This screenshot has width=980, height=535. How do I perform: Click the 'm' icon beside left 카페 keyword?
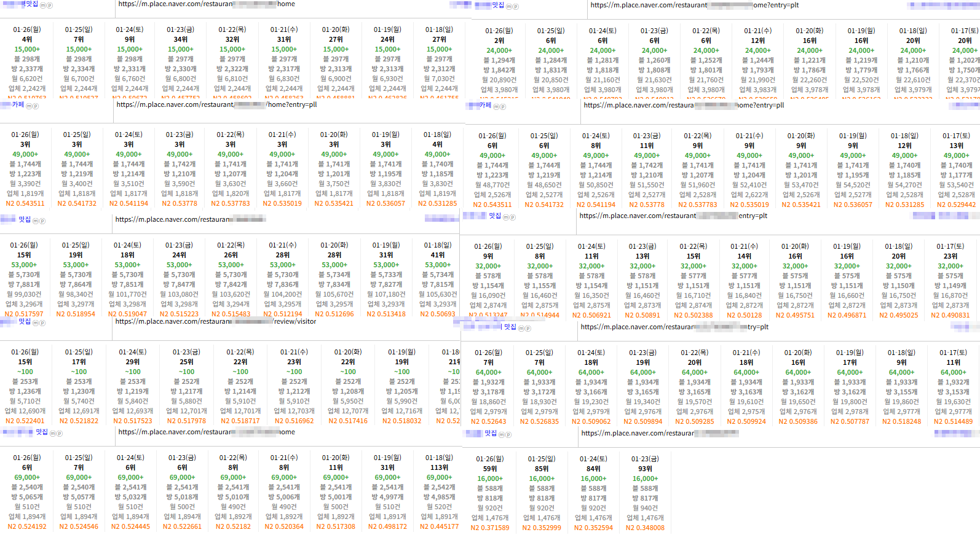[x=28, y=106]
